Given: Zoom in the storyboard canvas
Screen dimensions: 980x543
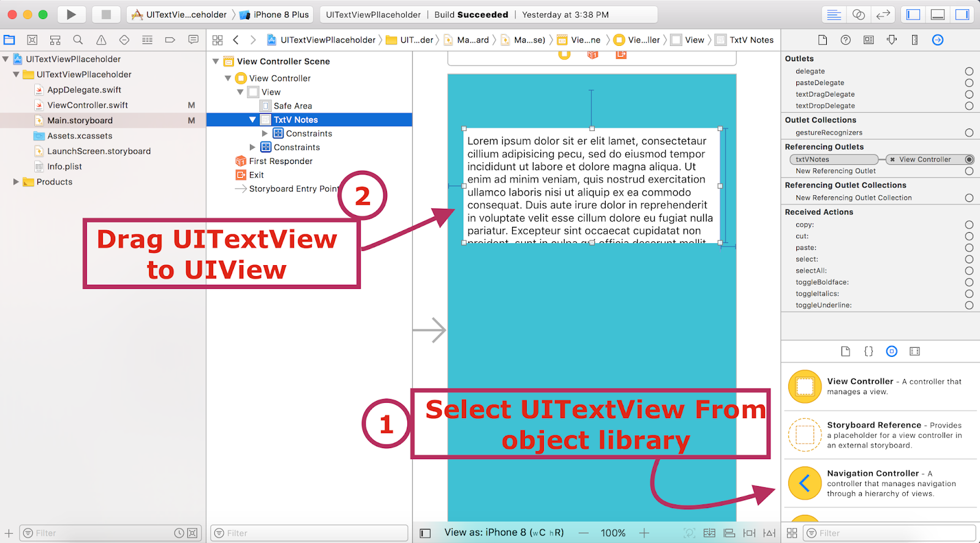Looking at the screenshot, I should 644,533.
